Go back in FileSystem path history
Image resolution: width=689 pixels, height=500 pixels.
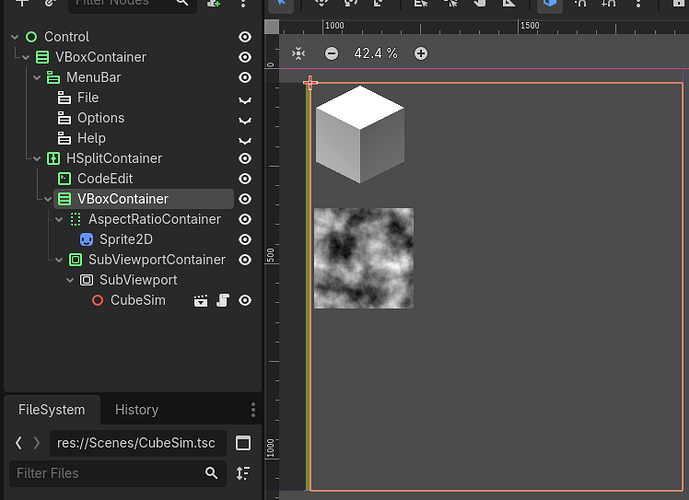tap(19, 443)
